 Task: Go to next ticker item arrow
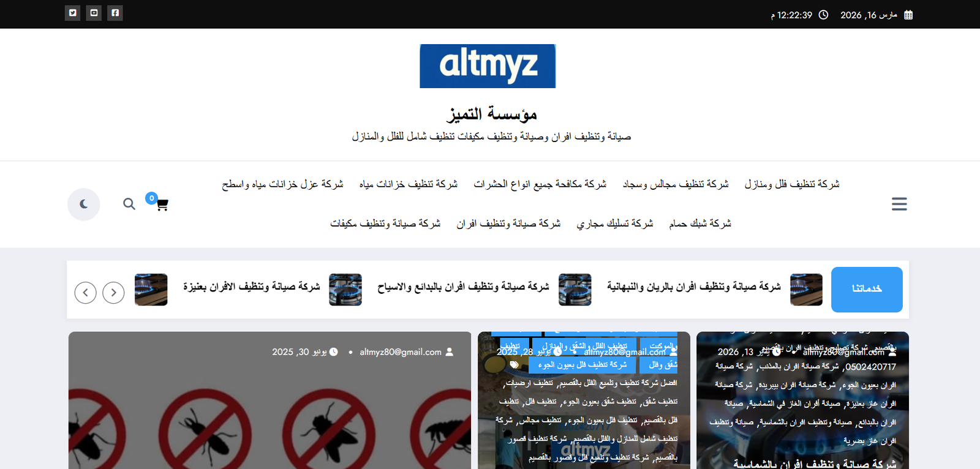click(x=113, y=293)
